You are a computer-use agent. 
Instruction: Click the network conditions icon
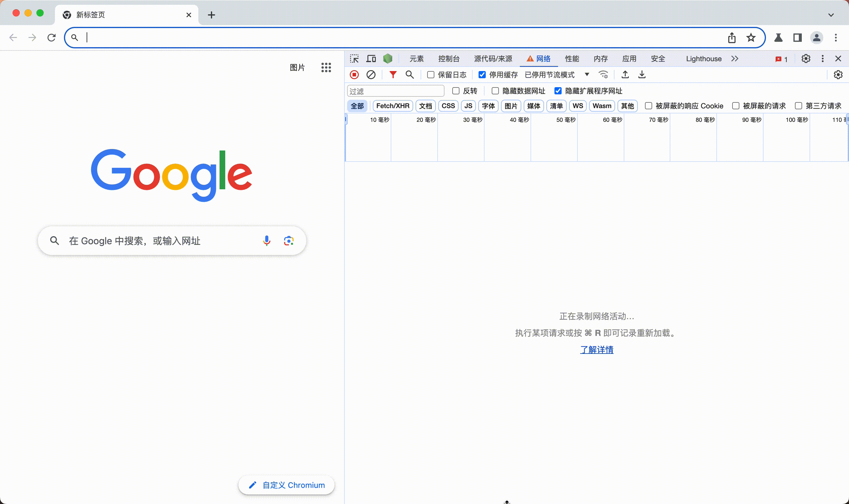604,74
